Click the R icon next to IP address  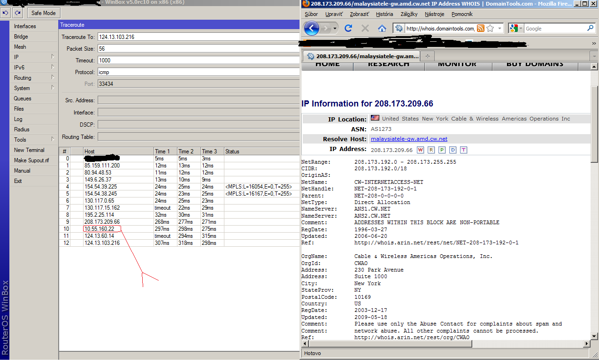(431, 150)
